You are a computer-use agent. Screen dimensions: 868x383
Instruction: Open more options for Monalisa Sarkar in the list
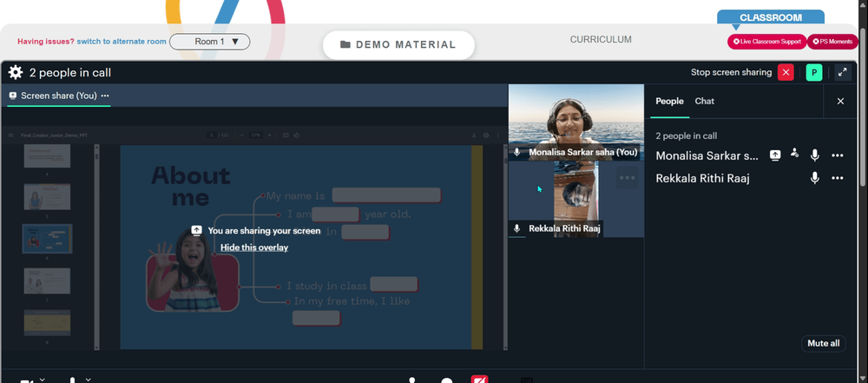pyautogui.click(x=838, y=155)
